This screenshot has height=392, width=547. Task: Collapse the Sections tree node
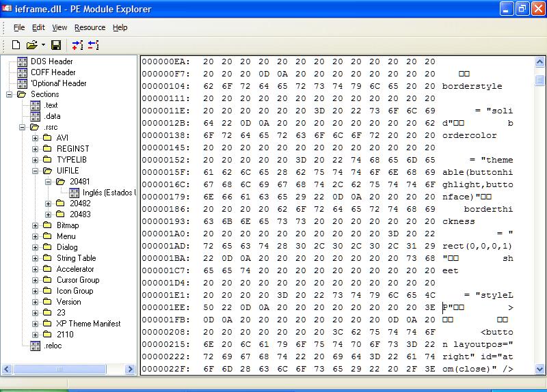click(x=10, y=94)
